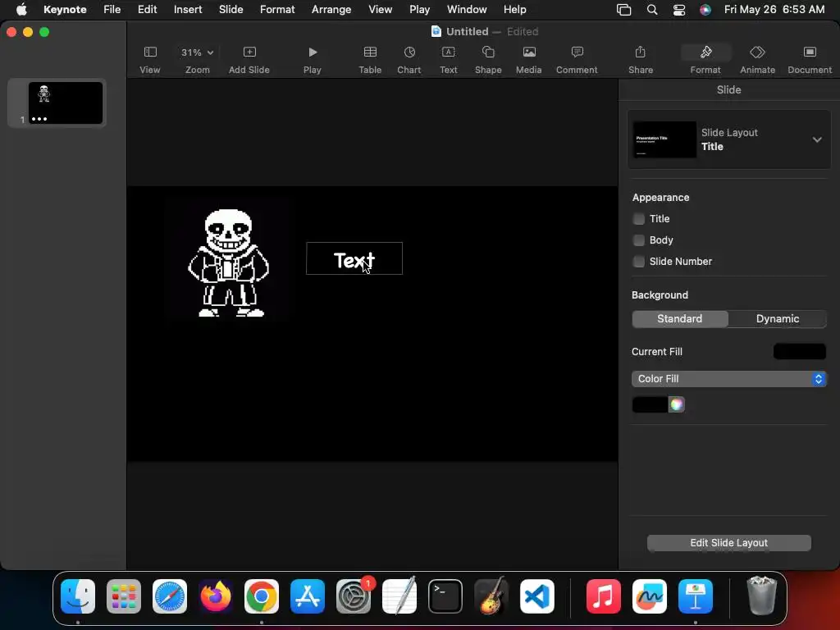Open Launchpad from the Dock
The width and height of the screenshot is (840, 630).
click(124, 596)
